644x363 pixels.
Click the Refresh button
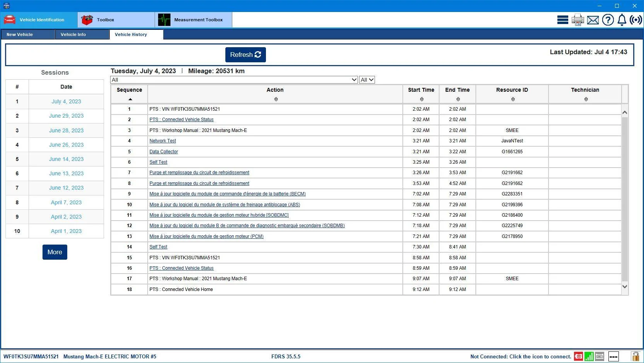[x=245, y=55]
